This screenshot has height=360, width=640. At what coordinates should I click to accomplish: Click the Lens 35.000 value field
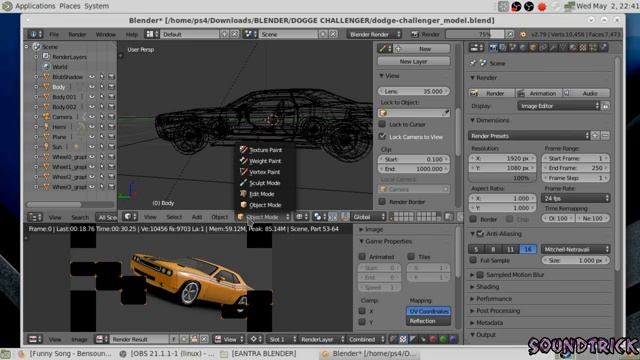pyautogui.click(x=413, y=91)
